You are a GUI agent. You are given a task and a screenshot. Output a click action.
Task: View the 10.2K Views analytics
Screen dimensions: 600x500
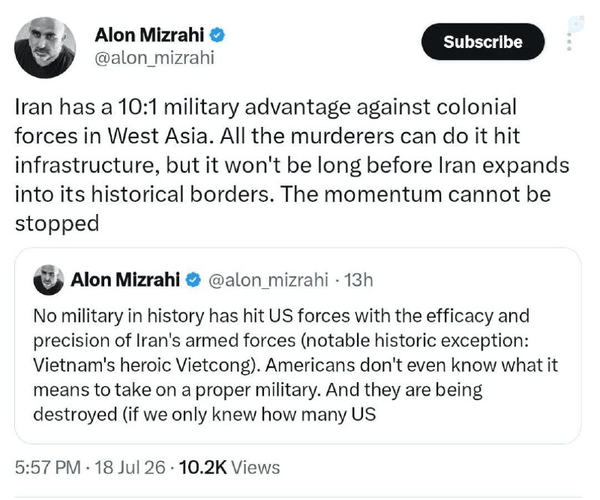tap(229, 467)
